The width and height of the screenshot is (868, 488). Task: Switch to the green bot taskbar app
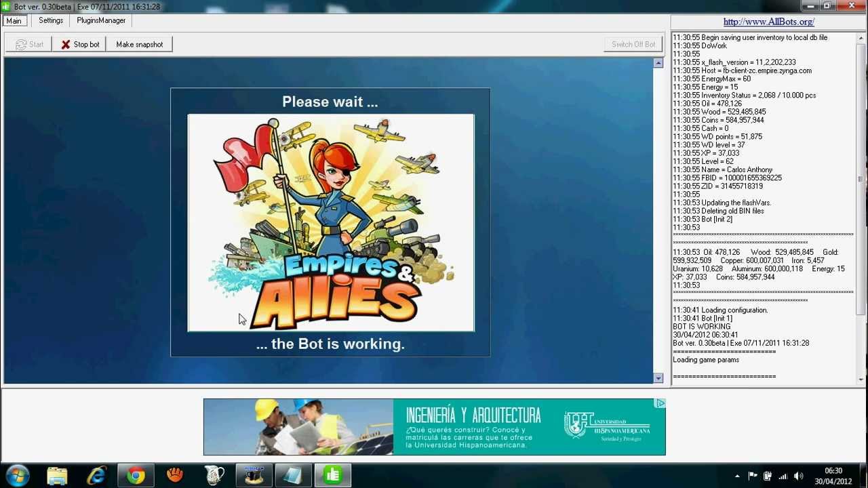tap(332, 475)
